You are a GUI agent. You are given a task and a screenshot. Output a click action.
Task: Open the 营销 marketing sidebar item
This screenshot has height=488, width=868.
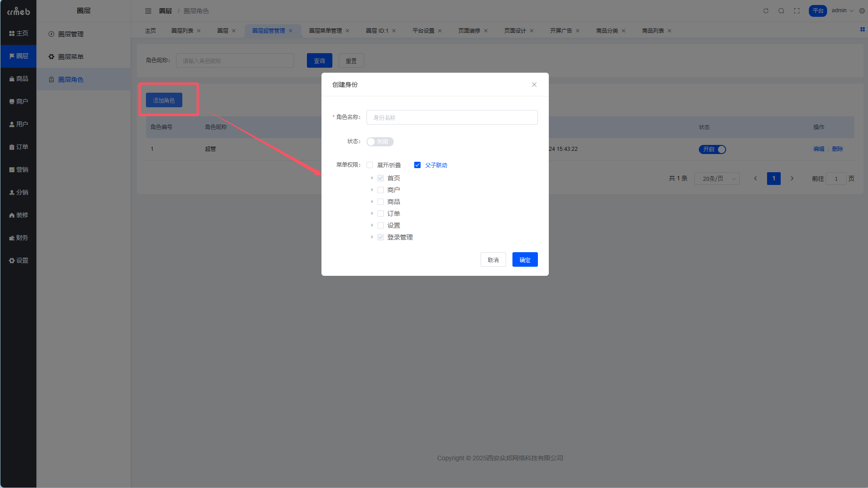click(x=19, y=169)
